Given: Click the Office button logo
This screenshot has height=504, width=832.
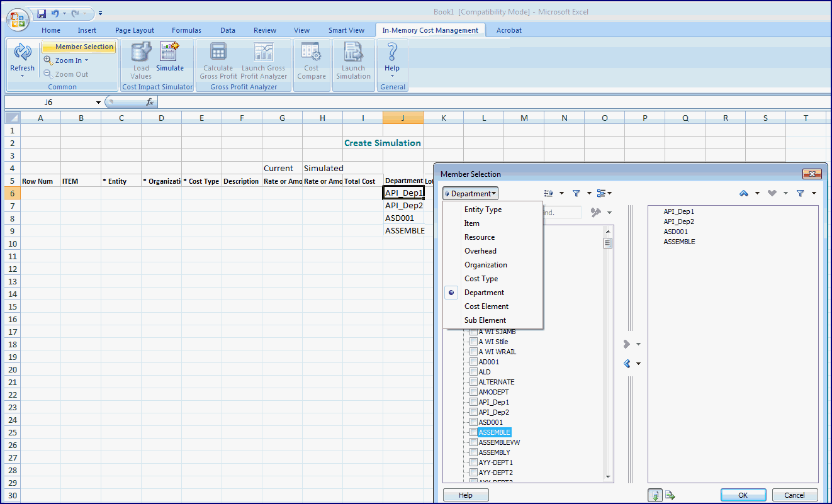Looking at the screenshot, I should [x=18, y=19].
